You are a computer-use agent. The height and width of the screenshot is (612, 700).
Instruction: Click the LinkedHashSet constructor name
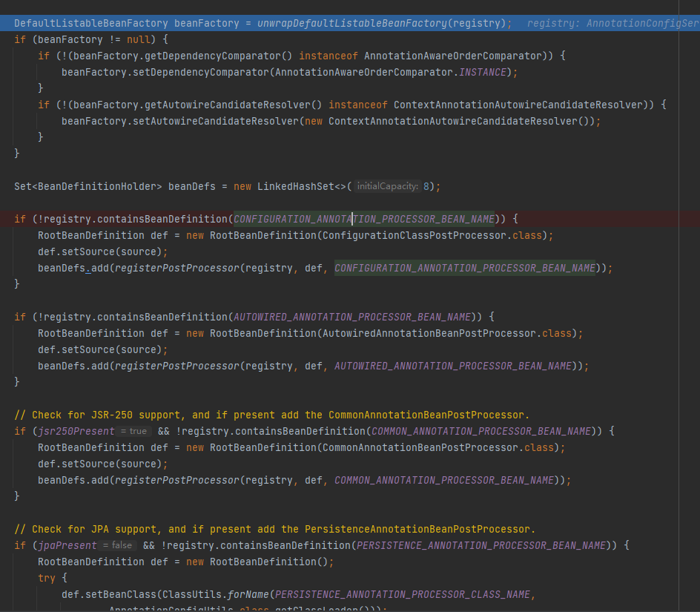(x=296, y=187)
